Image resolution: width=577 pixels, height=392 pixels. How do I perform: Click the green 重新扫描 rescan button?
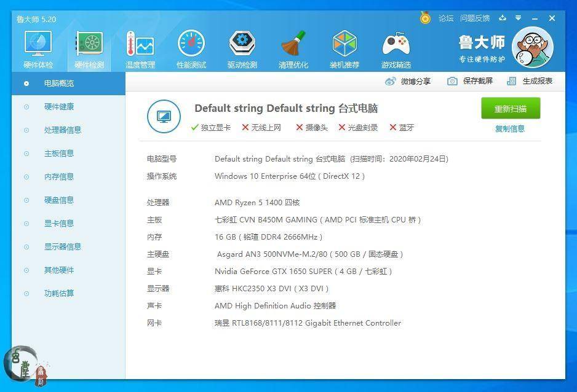coord(511,108)
